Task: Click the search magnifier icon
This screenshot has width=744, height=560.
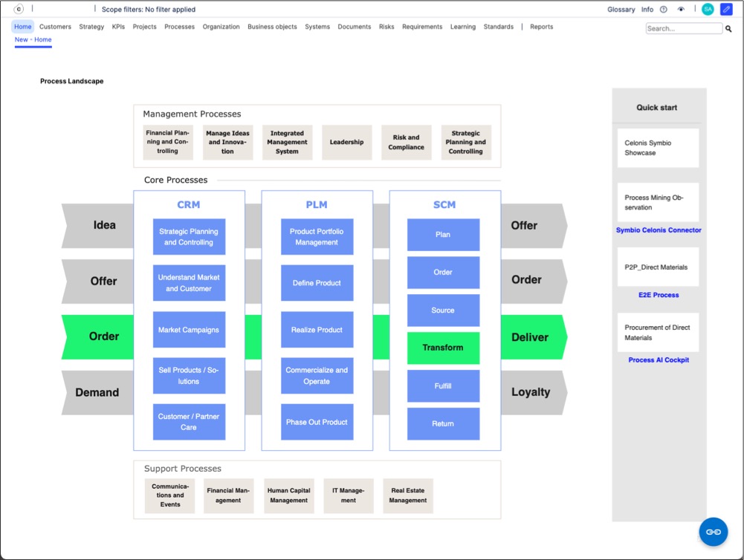Action: pos(728,29)
